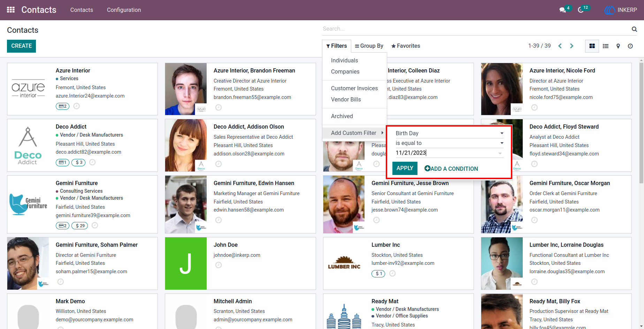Click the APPLY button

tap(405, 168)
